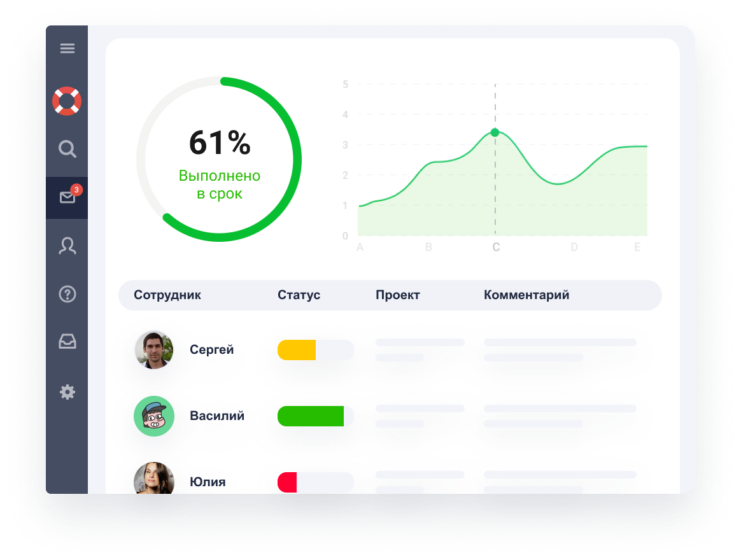This screenshot has height=560, width=741.
Task: Open the Проект column options
Action: pos(398,295)
